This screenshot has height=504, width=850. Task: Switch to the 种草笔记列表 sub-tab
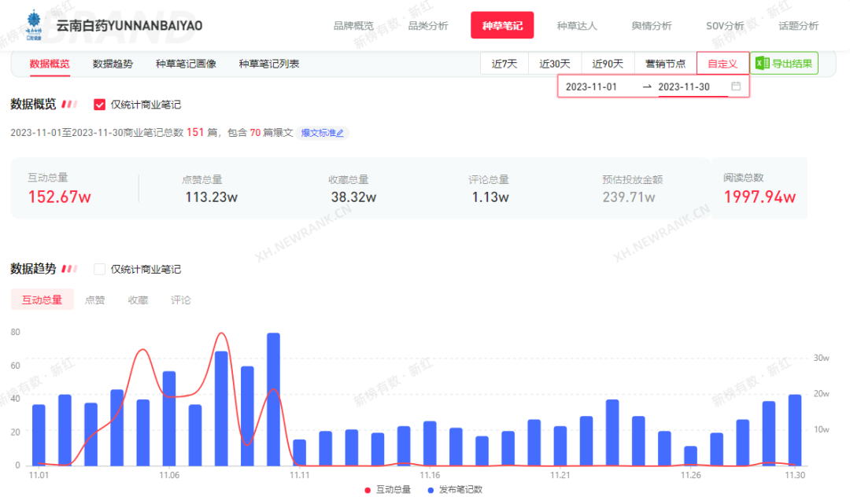click(x=269, y=64)
